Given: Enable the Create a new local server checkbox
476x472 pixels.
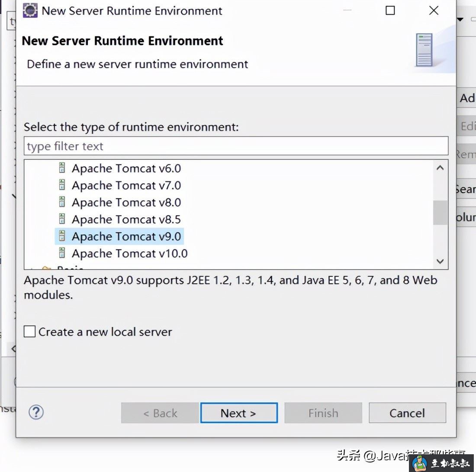Looking at the screenshot, I should tap(30, 332).
